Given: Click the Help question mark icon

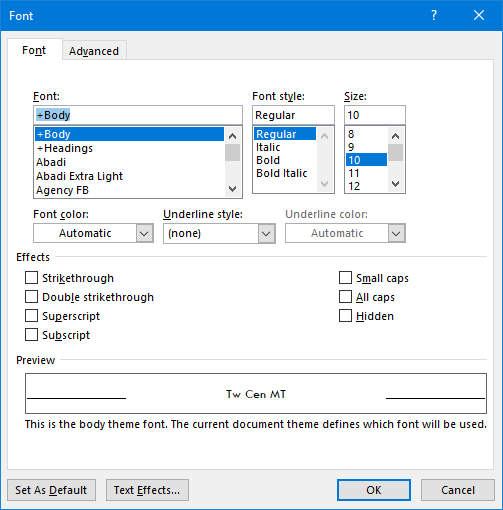Looking at the screenshot, I should 434,15.
